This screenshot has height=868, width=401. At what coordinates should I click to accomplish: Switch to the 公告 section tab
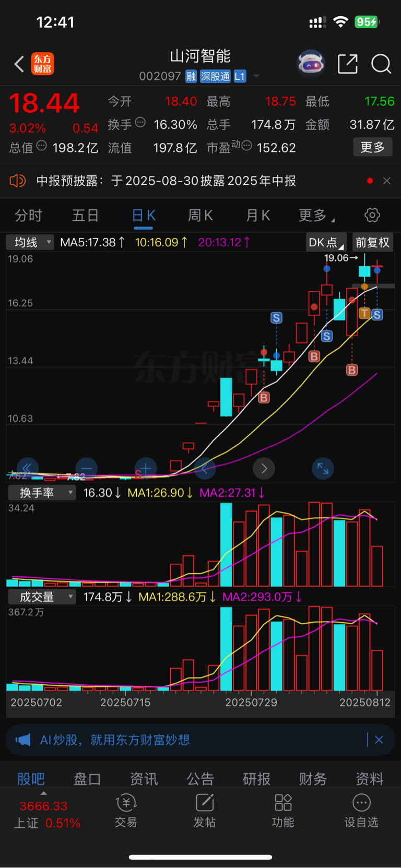[200, 779]
